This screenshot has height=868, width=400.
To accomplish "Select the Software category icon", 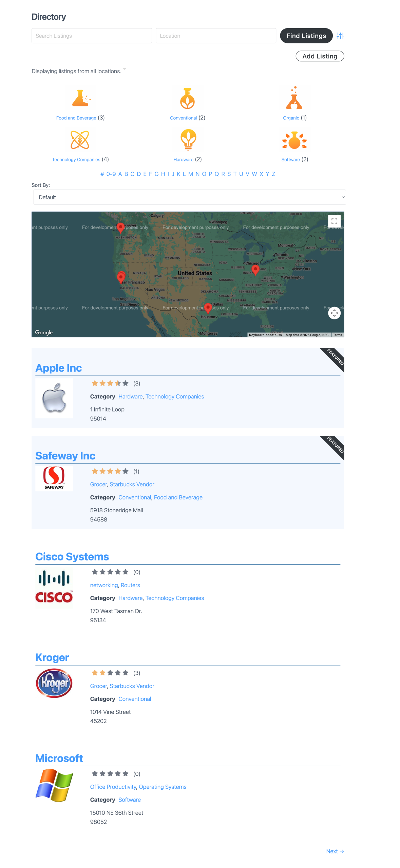I will 294,140.
